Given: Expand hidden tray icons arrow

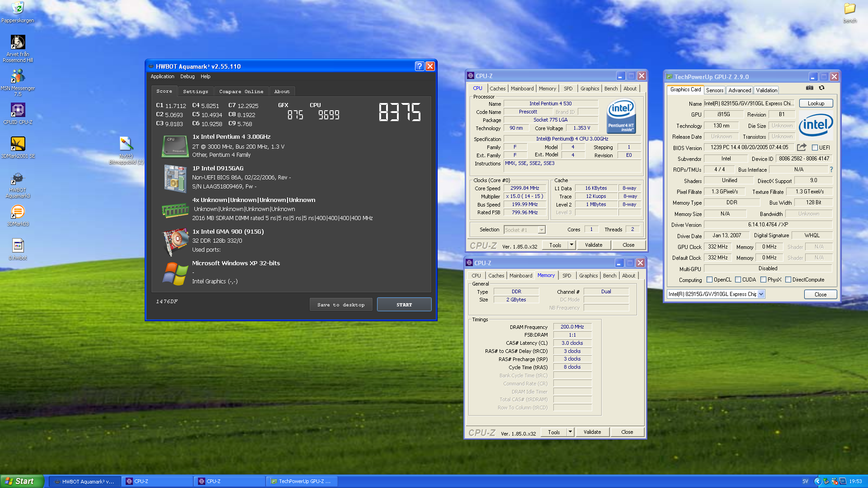Looking at the screenshot, I should point(817,481).
